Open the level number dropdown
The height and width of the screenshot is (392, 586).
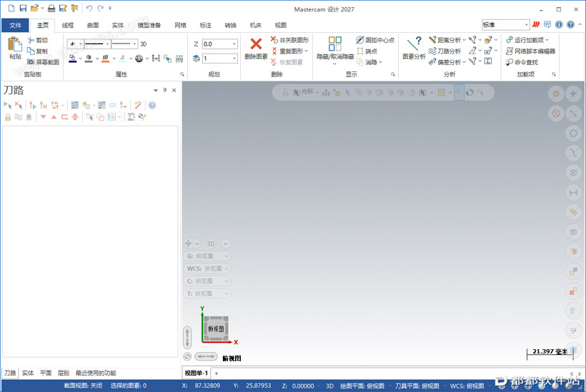pyautogui.click(x=234, y=59)
